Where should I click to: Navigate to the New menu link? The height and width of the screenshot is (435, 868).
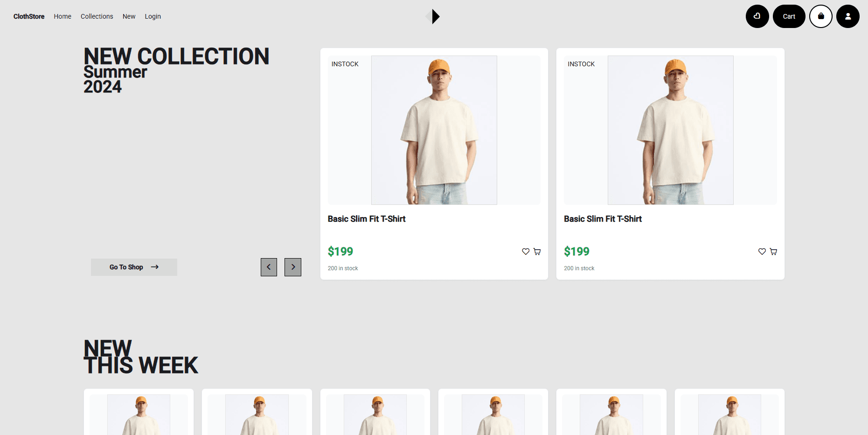coord(129,16)
